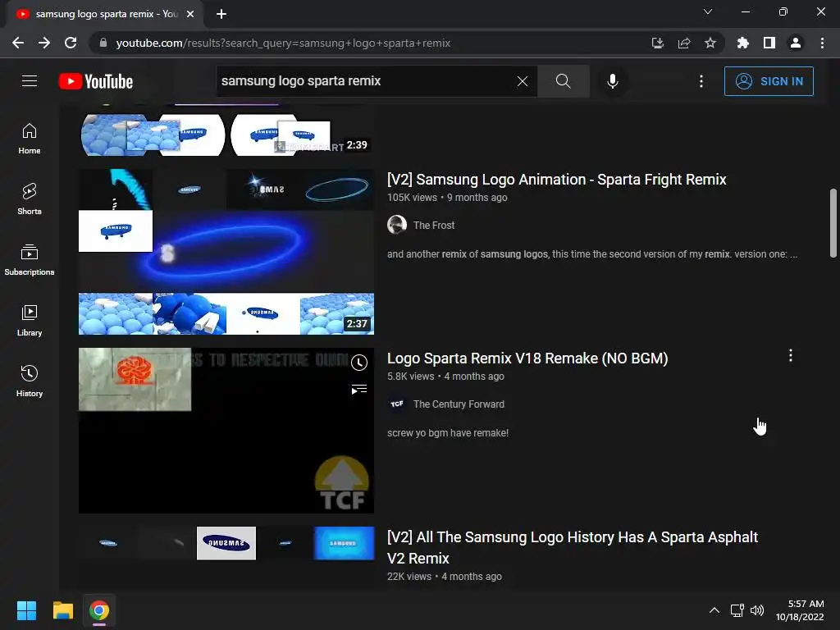Open action menu for V18 Remake video
The width and height of the screenshot is (840, 630).
[x=790, y=356]
